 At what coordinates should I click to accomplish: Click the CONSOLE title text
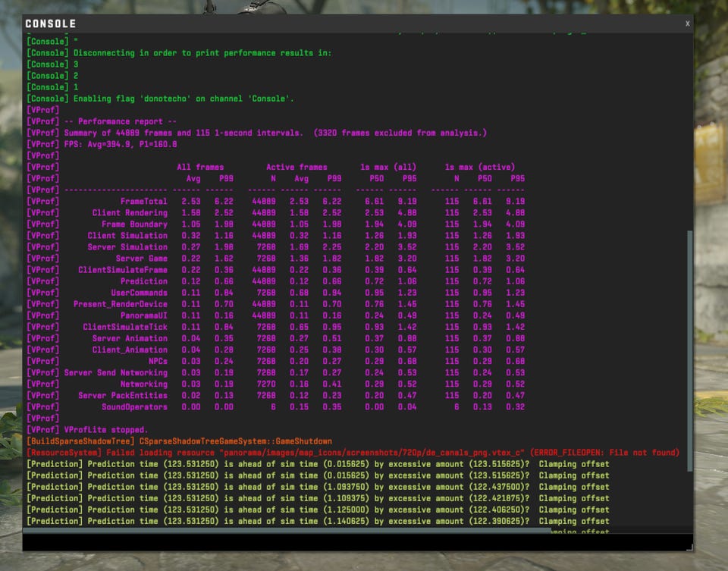50,24
